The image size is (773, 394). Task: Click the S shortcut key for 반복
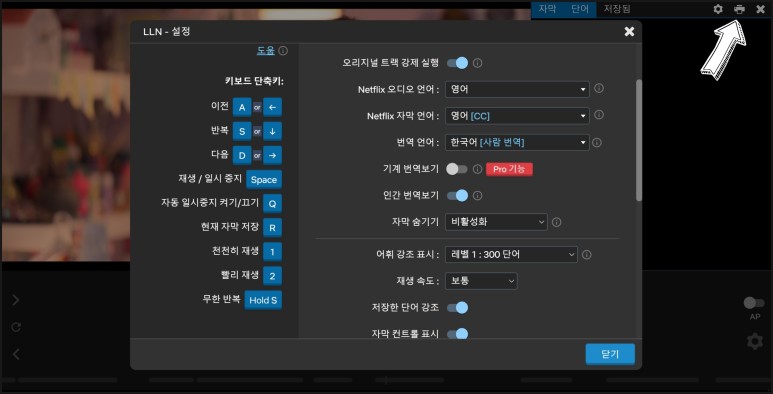(242, 131)
